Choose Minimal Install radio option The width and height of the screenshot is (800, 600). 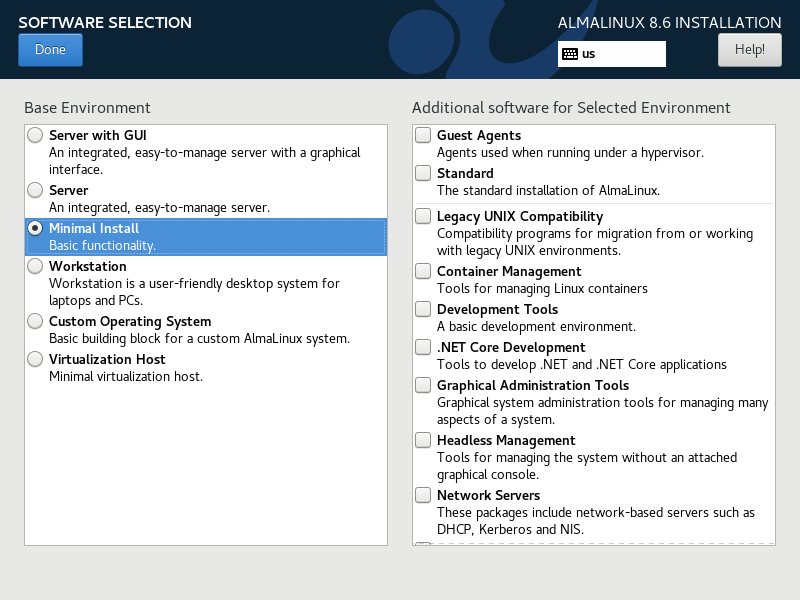tap(35, 228)
